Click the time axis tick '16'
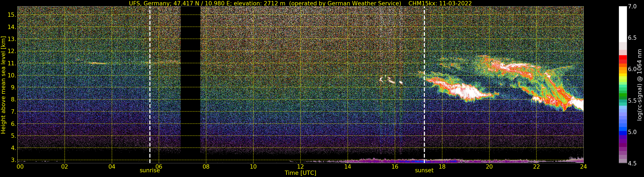The height and width of the screenshot is (177, 644). click(x=395, y=167)
